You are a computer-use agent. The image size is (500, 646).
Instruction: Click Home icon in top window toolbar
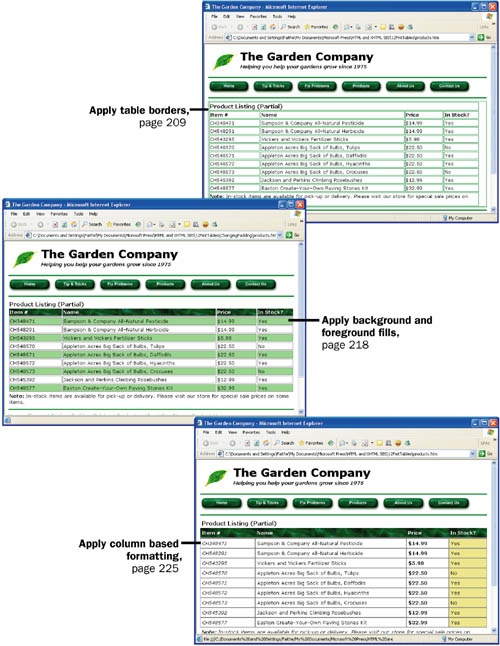coord(272,27)
